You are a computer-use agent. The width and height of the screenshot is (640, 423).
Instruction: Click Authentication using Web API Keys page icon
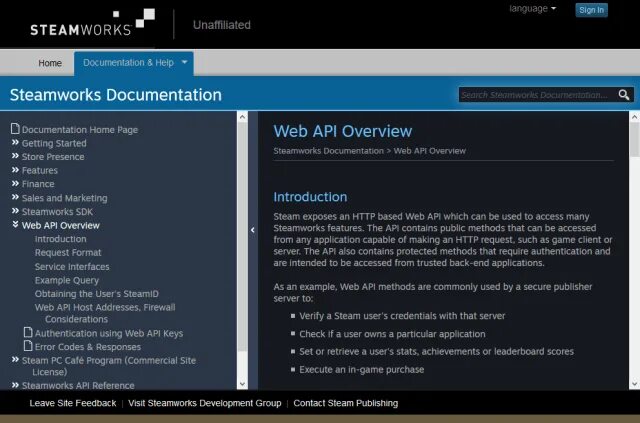[28, 332]
